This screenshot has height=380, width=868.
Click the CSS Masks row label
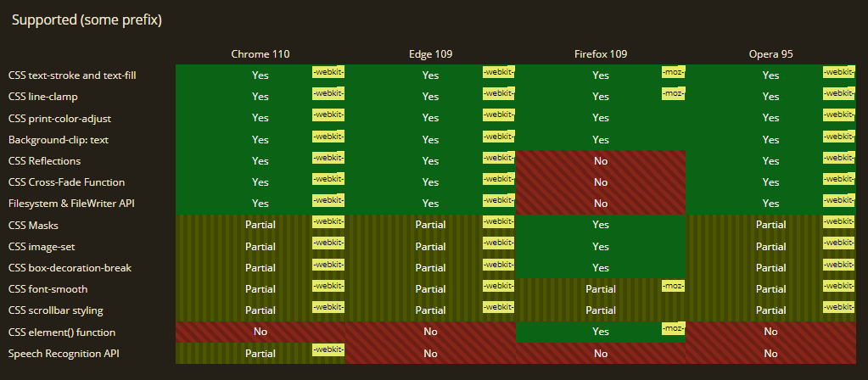point(33,226)
